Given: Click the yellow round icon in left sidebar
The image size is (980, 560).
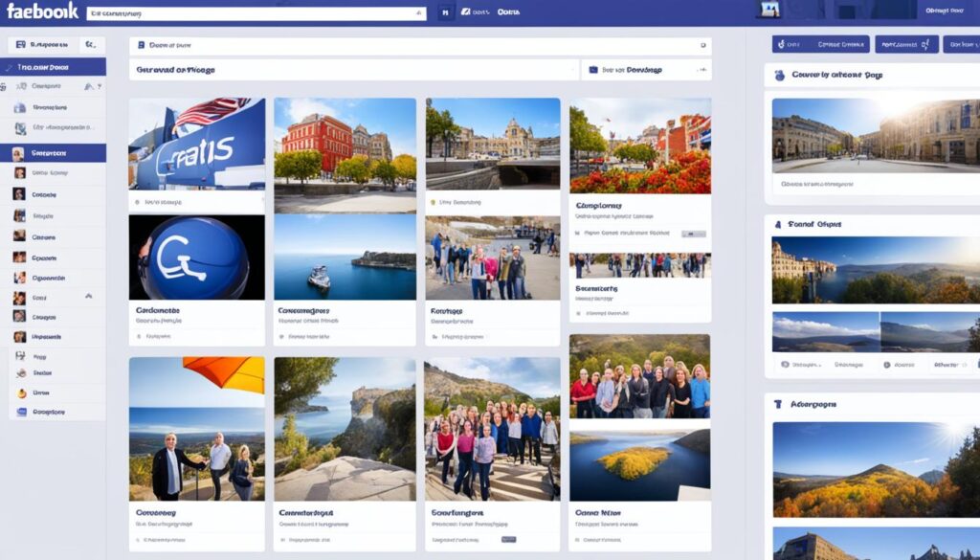Looking at the screenshot, I should pos(19,392).
